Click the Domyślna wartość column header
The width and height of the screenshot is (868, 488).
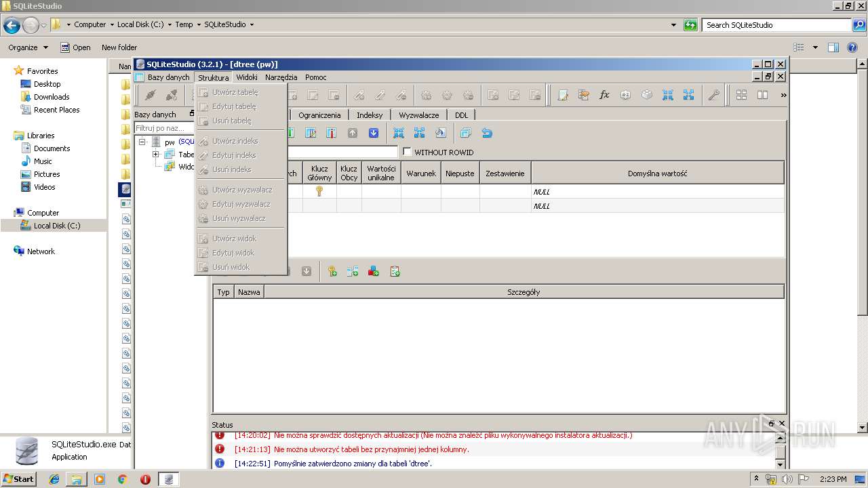[x=657, y=174]
